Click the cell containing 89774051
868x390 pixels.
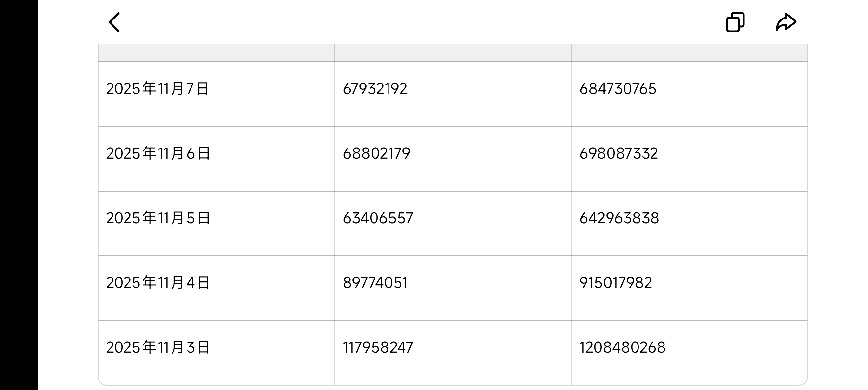coord(375,283)
